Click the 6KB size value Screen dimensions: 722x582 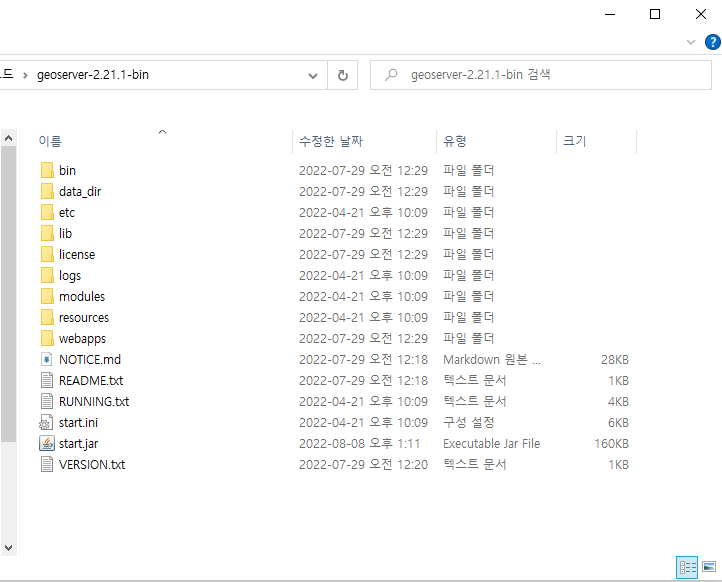point(618,423)
